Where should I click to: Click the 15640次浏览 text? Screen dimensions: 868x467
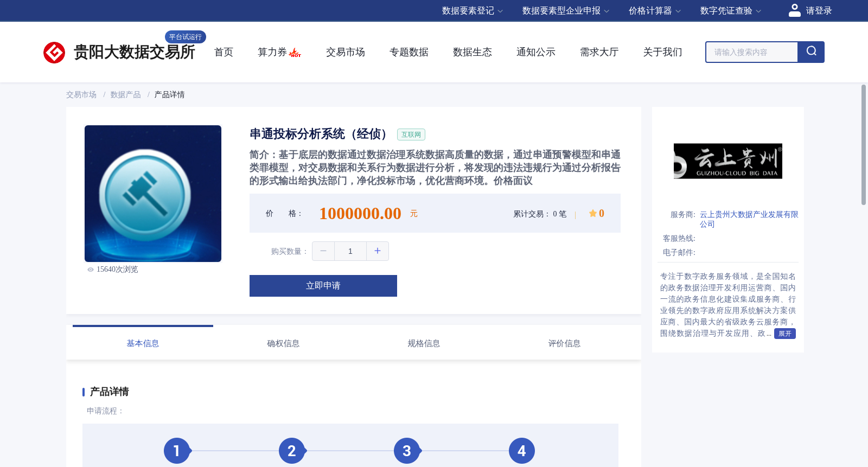[x=117, y=270]
